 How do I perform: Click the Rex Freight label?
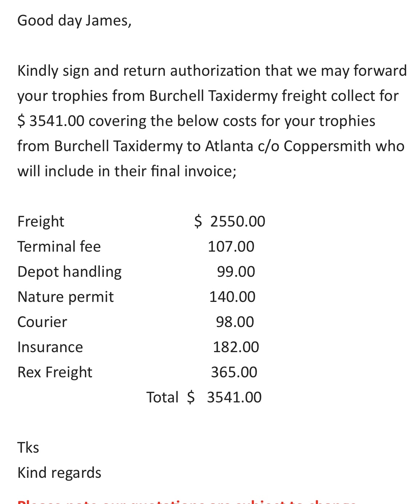(x=55, y=373)
